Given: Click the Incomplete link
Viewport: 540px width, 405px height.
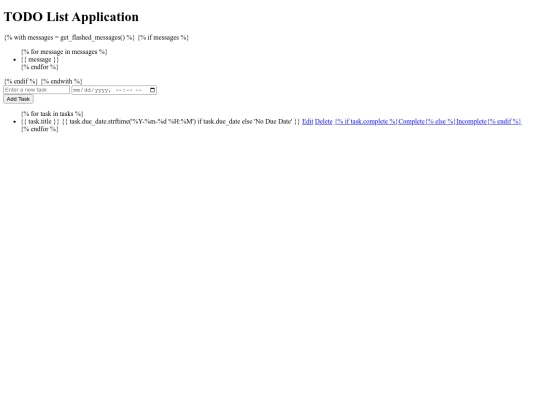Looking at the screenshot, I should [x=471, y=122].
